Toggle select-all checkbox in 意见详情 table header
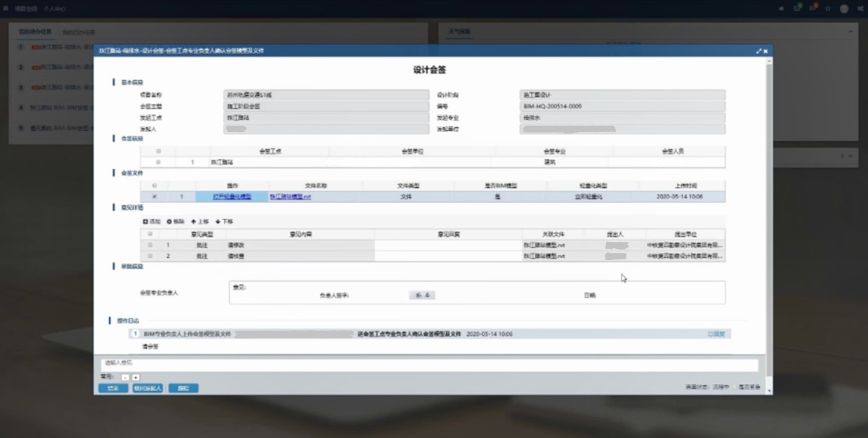868x438 pixels. pos(150,234)
